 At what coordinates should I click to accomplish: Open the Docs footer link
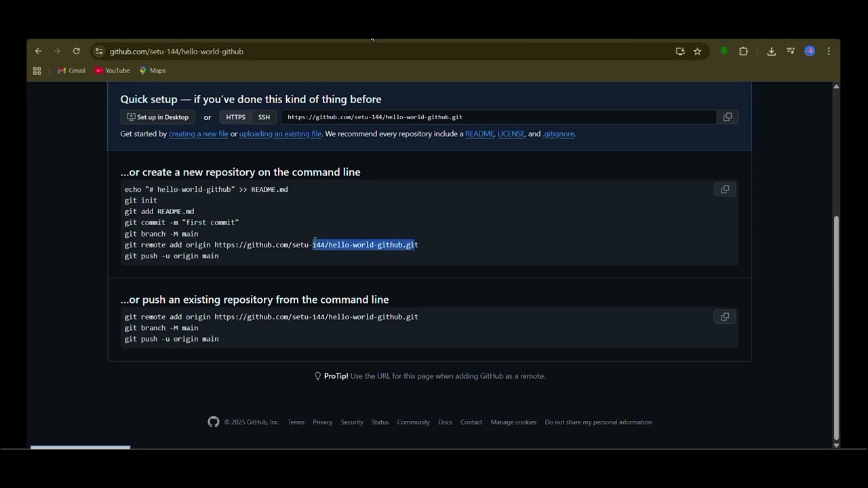point(445,422)
